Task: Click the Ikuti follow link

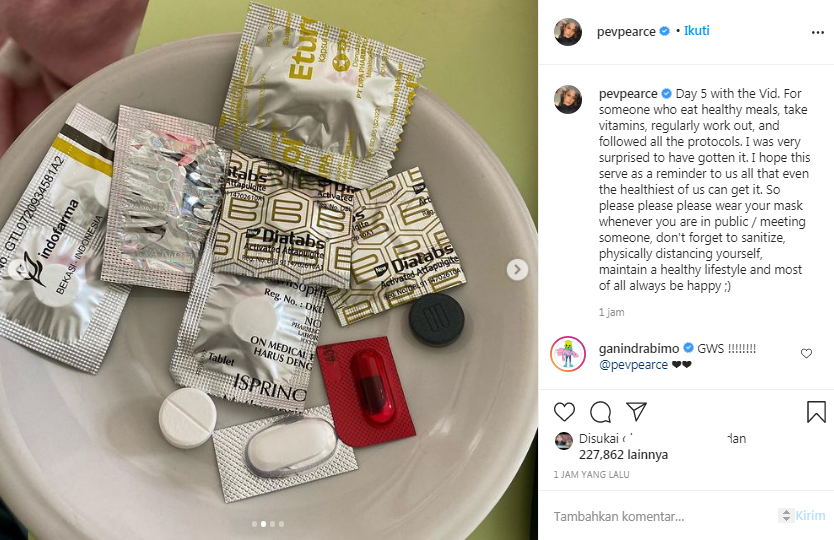Action: (x=696, y=31)
